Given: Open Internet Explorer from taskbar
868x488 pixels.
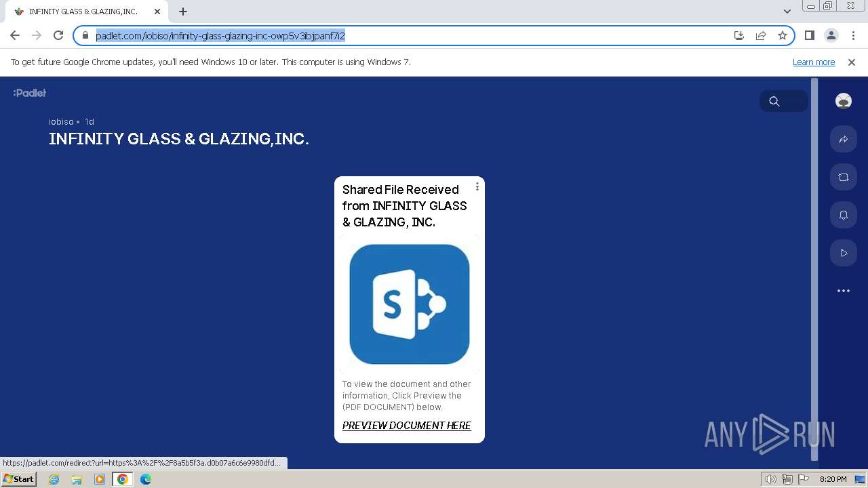Looking at the screenshot, I should 54,479.
